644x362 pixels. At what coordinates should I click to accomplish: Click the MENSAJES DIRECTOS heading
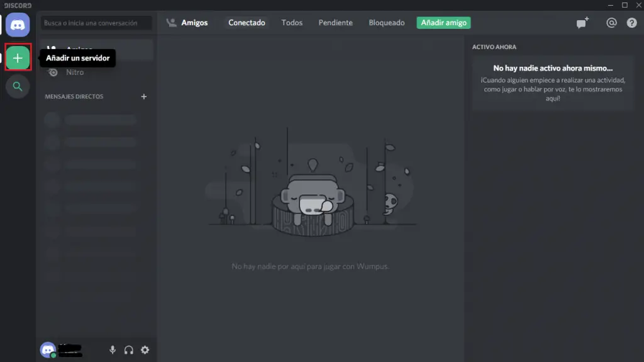74,97
